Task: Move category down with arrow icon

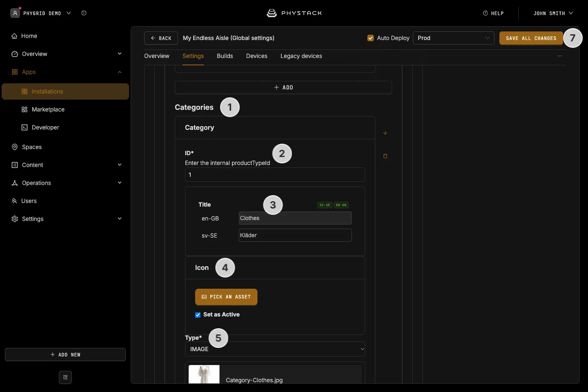Action: pos(385,133)
